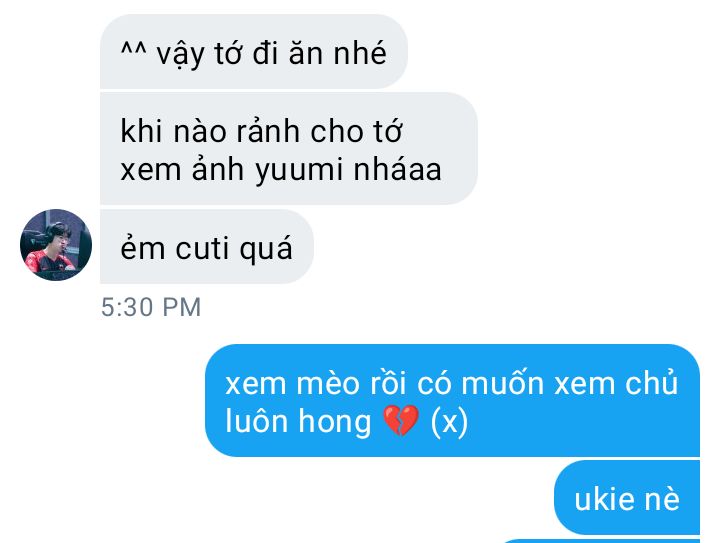Select the 'khi nào rảnh cho tớ' message bubble
The width and height of the screenshot is (719, 543).
pos(289,149)
